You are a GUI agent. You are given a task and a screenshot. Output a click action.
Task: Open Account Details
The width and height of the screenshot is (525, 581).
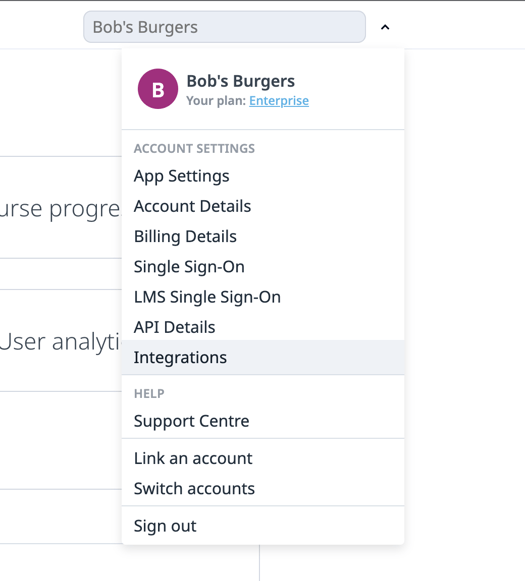coord(263,206)
